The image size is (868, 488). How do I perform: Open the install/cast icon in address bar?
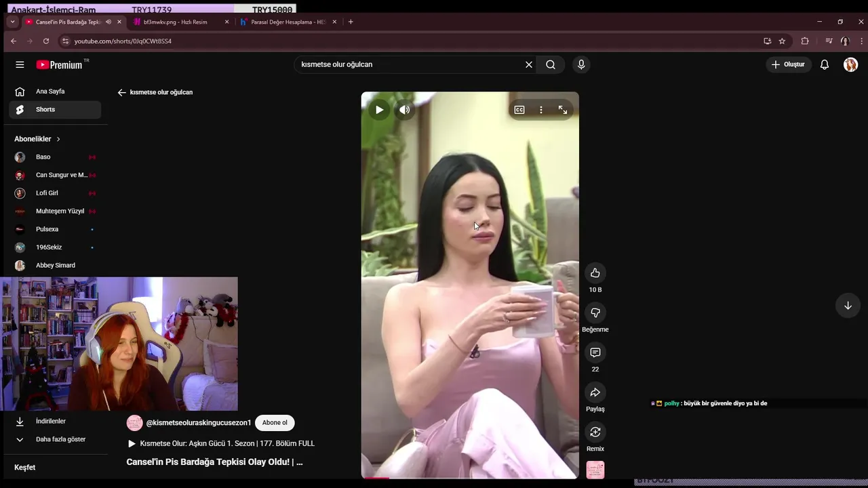click(767, 41)
